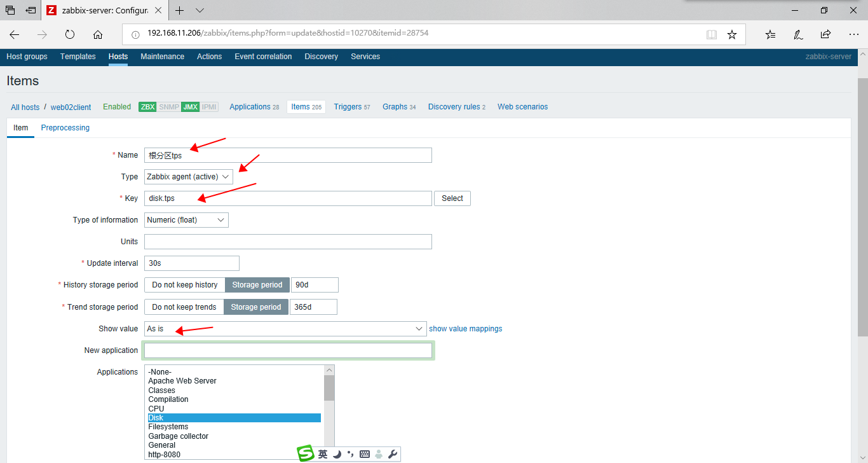
Task: Close the zabbix-server browser tab
Action: [x=158, y=10]
